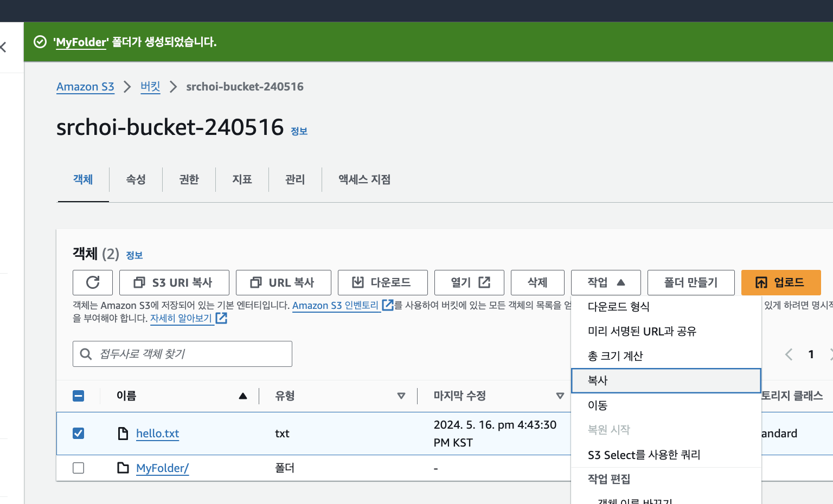This screenshot has height=504, width=833.
Task: Open the 권한 tab
Action: [x=189, y=179]
